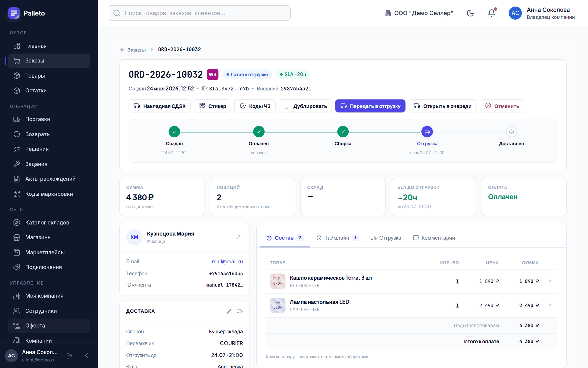This screenshot has width=588, height=368.
Task: Toggle dark mode moon icon
Action: click(x=470, y=13)
